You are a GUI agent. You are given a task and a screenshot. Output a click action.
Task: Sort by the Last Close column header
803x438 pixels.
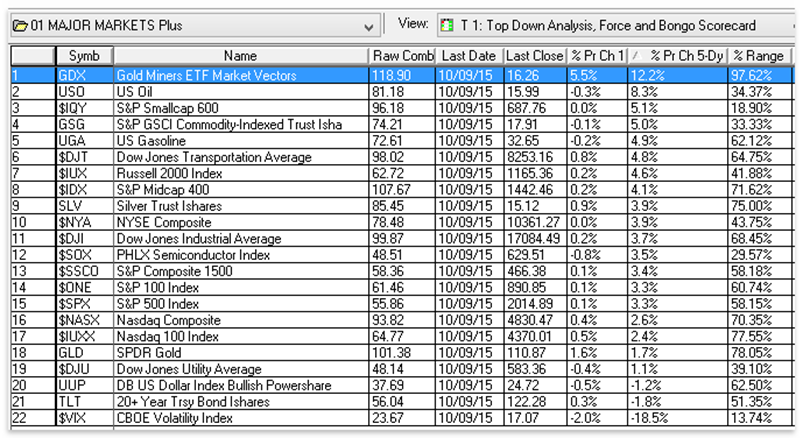(535, 56)
